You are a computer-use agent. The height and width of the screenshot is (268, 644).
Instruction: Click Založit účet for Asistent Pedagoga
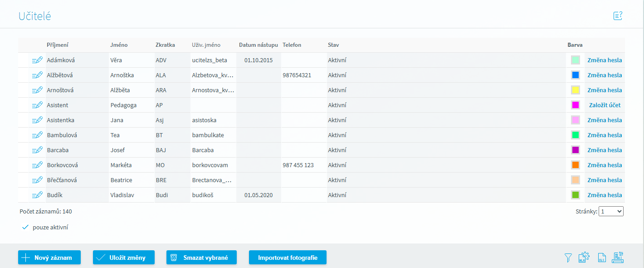(x=605, y=105)
